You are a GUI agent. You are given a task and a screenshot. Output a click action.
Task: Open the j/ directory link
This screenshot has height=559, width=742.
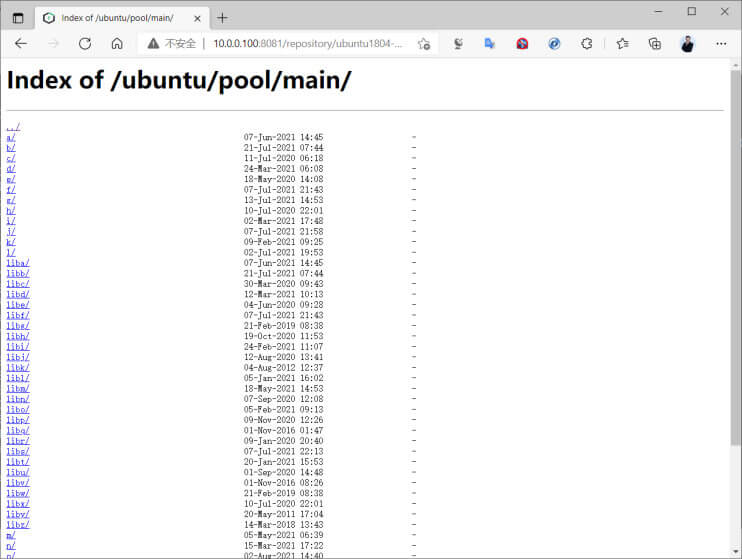click(x=11, y=231)
